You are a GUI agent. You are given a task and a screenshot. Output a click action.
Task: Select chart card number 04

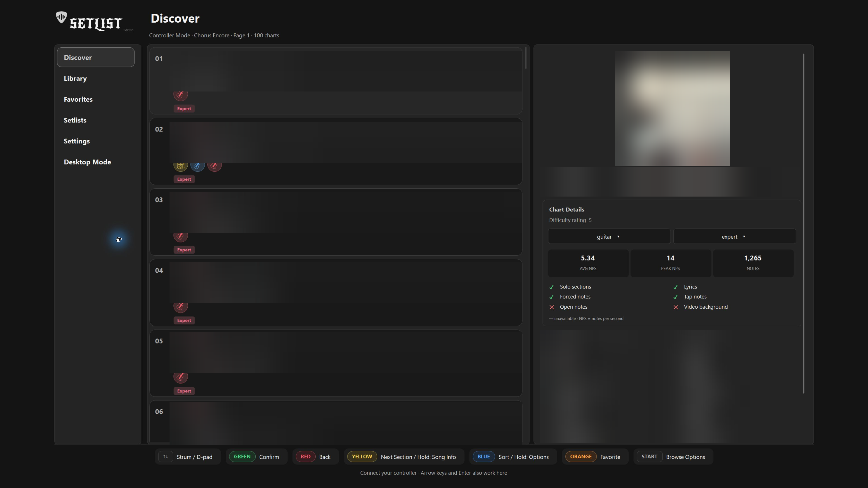[x=336, y=292]
